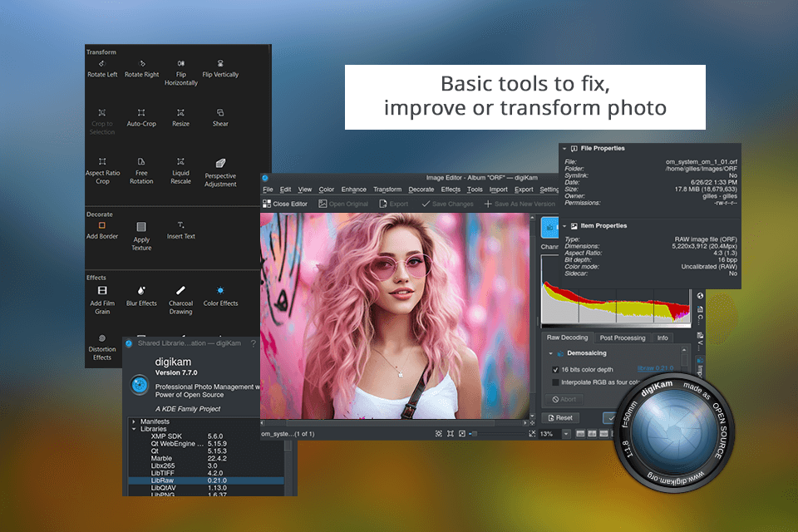The width and height of the screenshot is (798, 532).
Task: Click the Open Original toolbar button
Action: (x=343, y=204)
